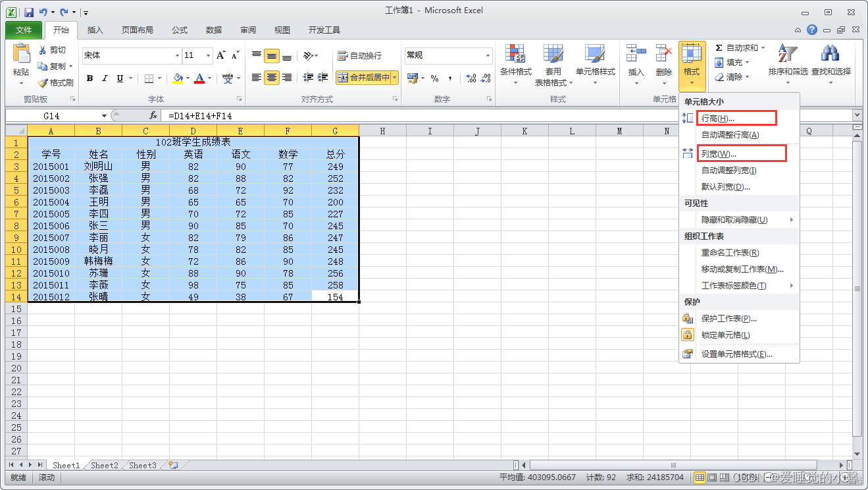Click the decrease decimal icon
868x490 pixels.
486,78
